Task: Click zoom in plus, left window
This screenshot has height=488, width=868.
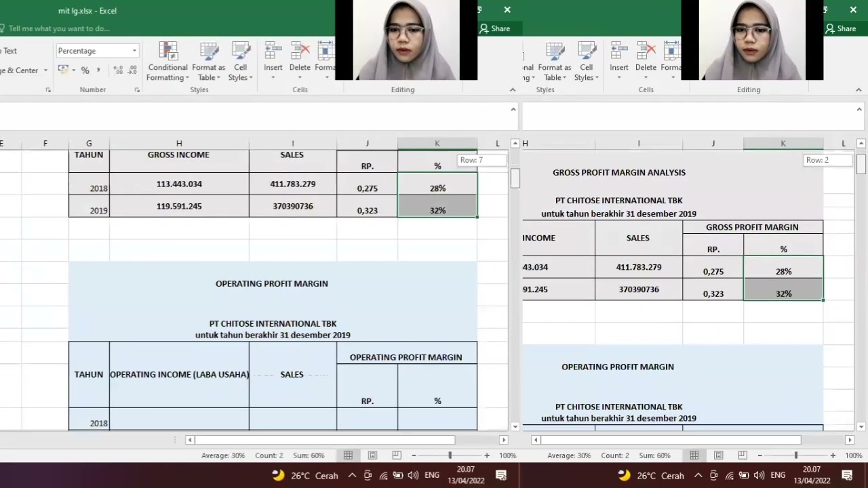Action: [486, 455]
